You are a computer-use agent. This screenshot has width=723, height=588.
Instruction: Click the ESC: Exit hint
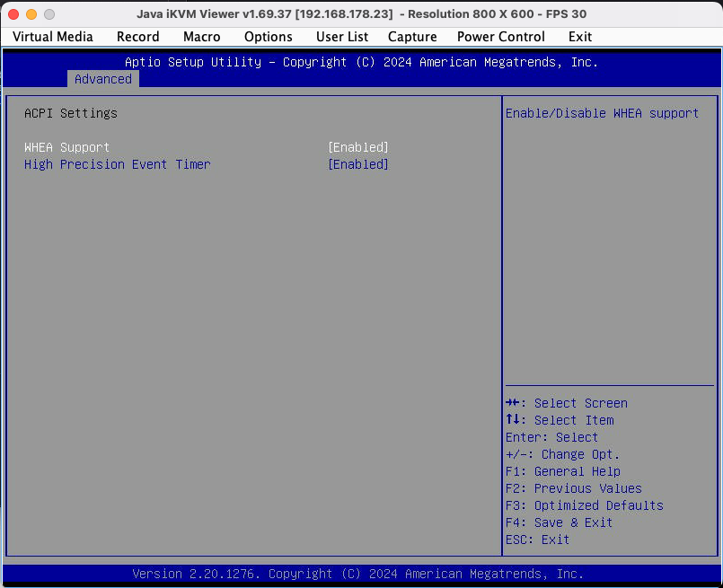pyautogui.click(x=538, y=540)
